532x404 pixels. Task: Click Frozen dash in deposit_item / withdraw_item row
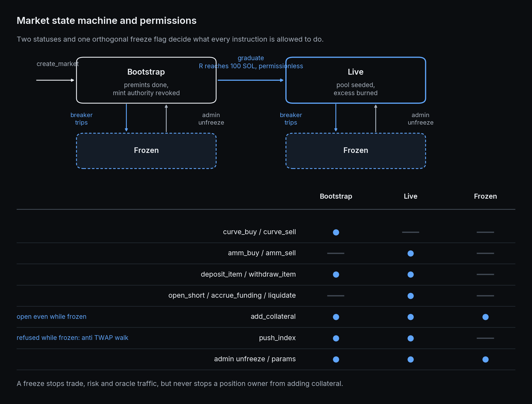pyautogui.click(x=485, y=274)
